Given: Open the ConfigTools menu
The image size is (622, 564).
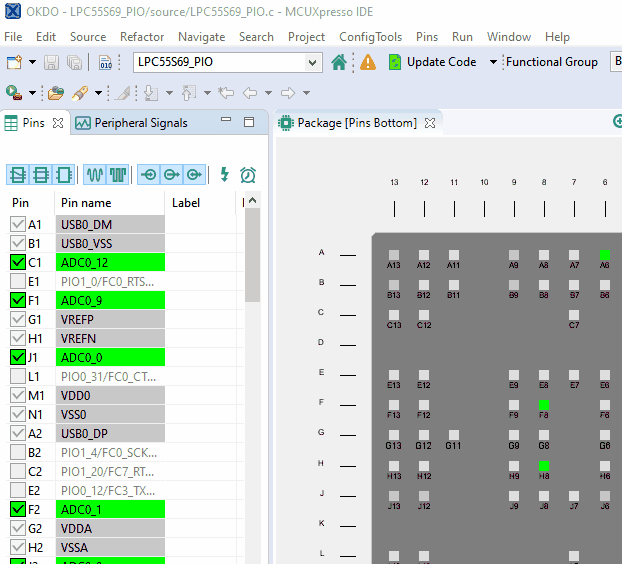Looking at the screenshot, I should click(371, 37).
